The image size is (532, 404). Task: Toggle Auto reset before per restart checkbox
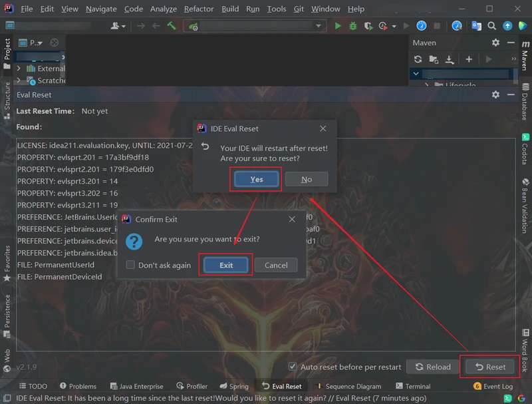tap(293, 367)
